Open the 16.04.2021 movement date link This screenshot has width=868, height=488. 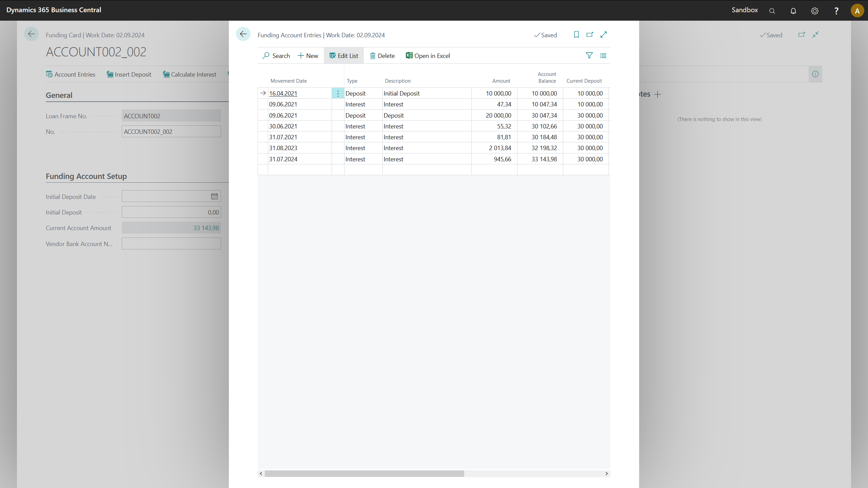pos(283,93)
